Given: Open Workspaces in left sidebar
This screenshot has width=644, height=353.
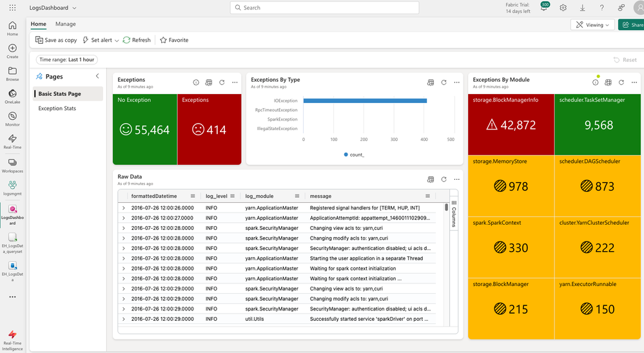Looking at the screenshot, I should (12, 166).
